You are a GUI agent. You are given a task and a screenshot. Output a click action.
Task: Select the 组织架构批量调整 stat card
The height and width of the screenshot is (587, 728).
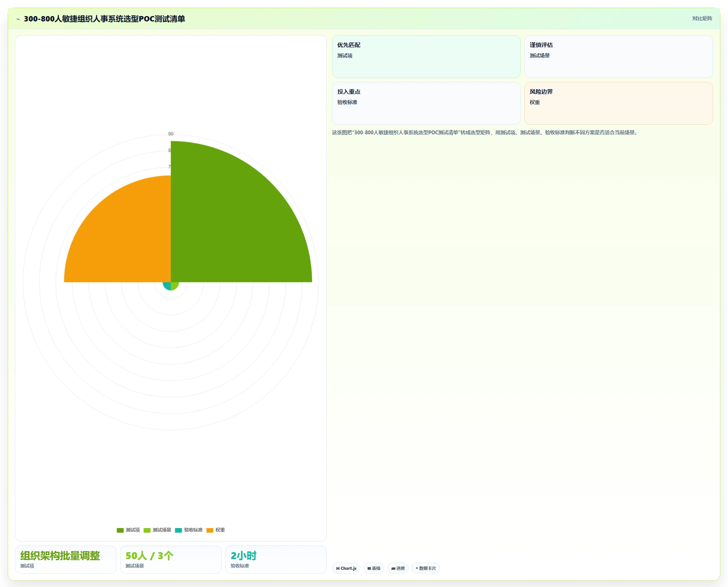pyautogui.click(x=65, y=559)
